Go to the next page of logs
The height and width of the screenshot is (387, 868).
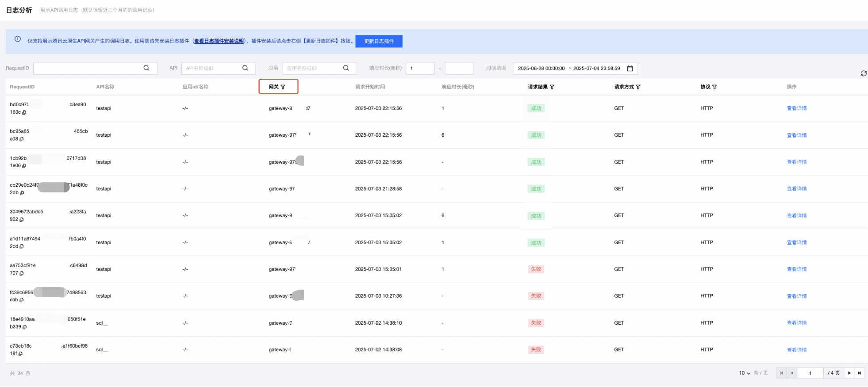pos(849,373)
